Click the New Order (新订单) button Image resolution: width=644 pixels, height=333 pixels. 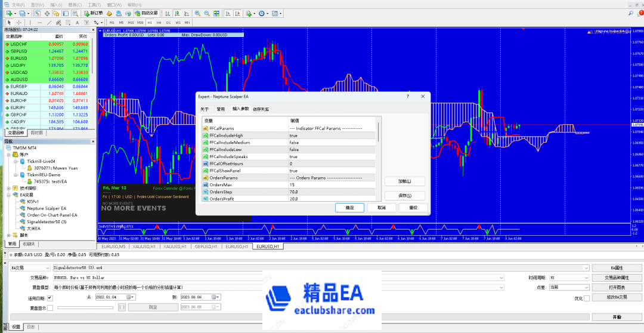click(94, 13)
